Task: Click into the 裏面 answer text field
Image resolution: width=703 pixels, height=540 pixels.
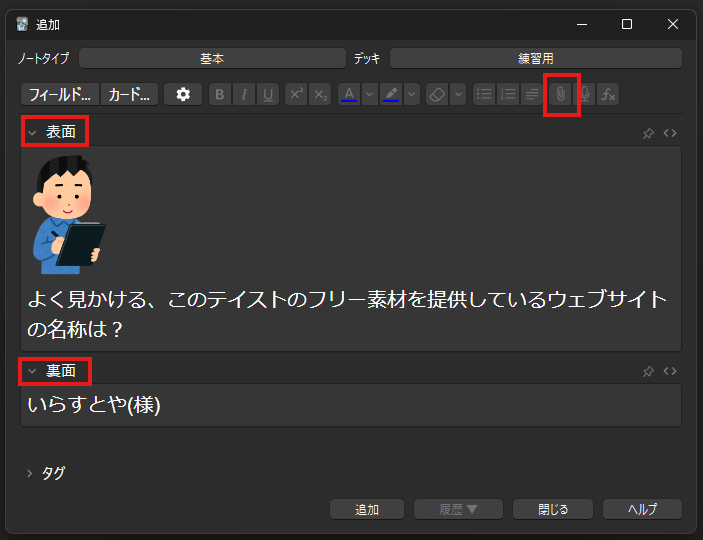Action: click(x=350, y=405)
